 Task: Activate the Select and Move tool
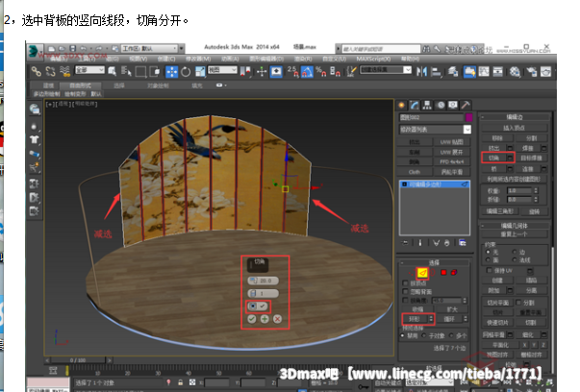(x=171, y=71)
